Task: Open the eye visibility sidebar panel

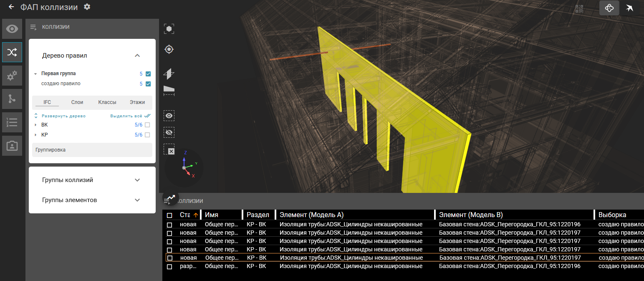Action: point(12,29)
